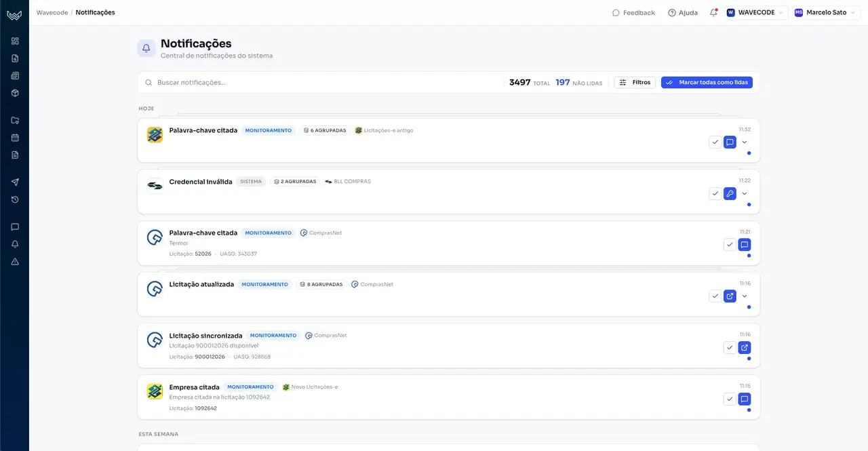The image size is (868, 451).
Task: Click Marcar todas como lidas
Action: pos(707,82)
